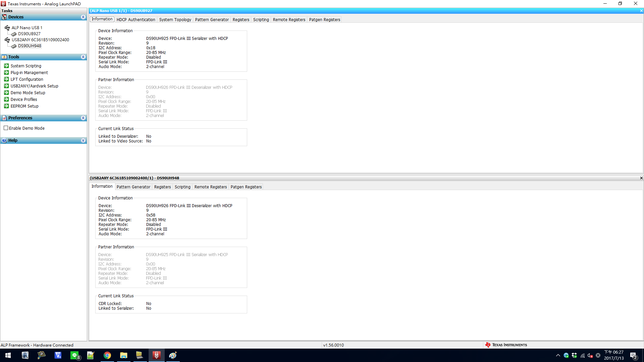Click the USB2ANY 6C361B5109002400 USB icon

(7, 40)
